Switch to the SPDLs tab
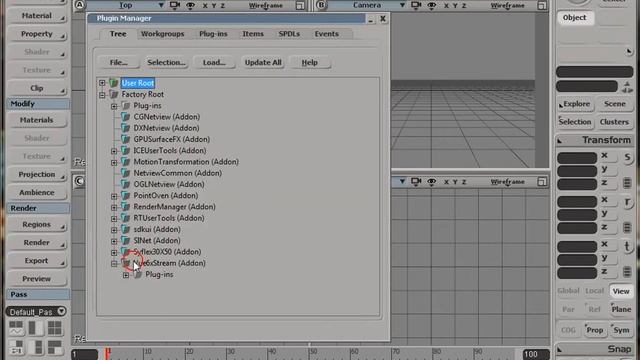This screenshot has height=360, width=640. point(289,34)
